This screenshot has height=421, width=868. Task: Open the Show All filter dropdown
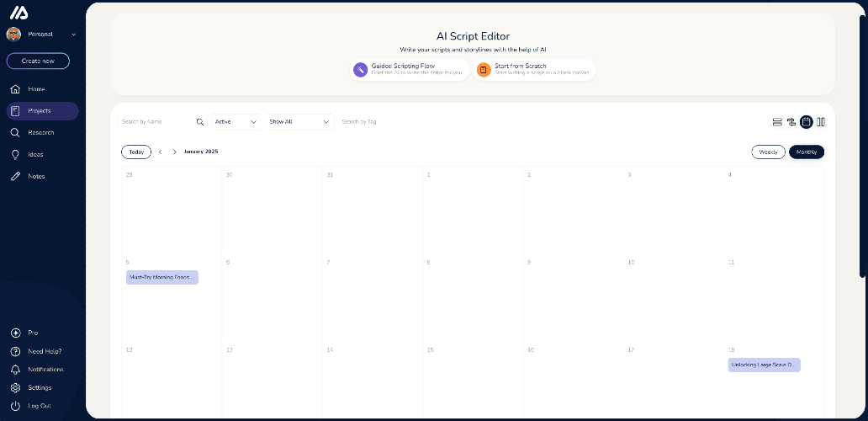[x=299, y=122]
